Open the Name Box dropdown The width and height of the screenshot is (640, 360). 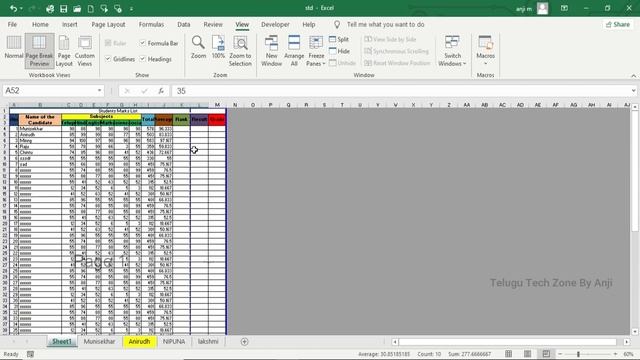click(x=99, y=91)
